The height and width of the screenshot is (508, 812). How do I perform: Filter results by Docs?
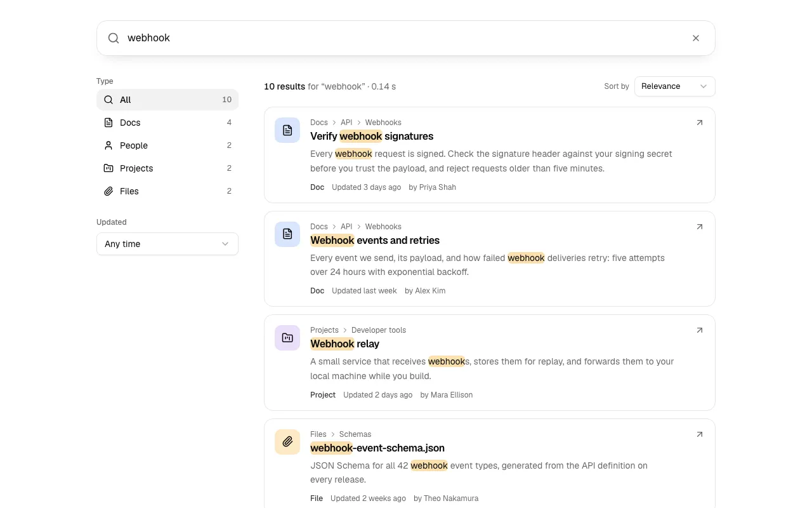(x=167, y=123)
